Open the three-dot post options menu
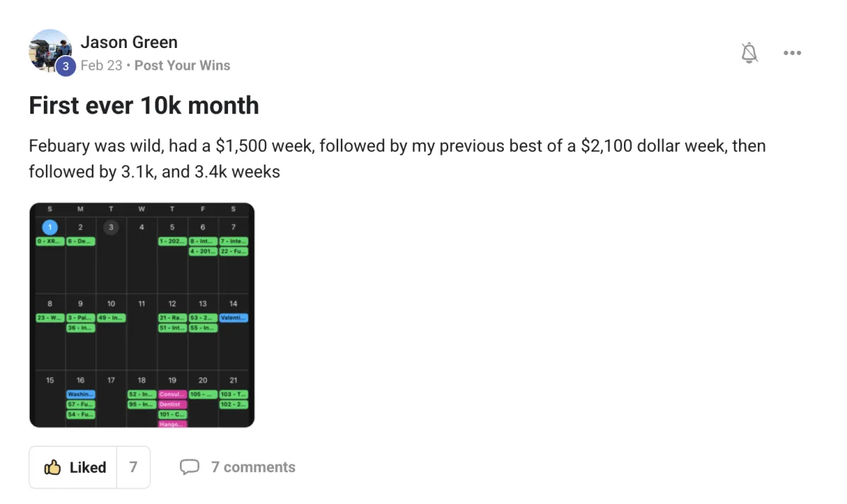This screenshot has height=504, width=847. click(x=792, y=53)
